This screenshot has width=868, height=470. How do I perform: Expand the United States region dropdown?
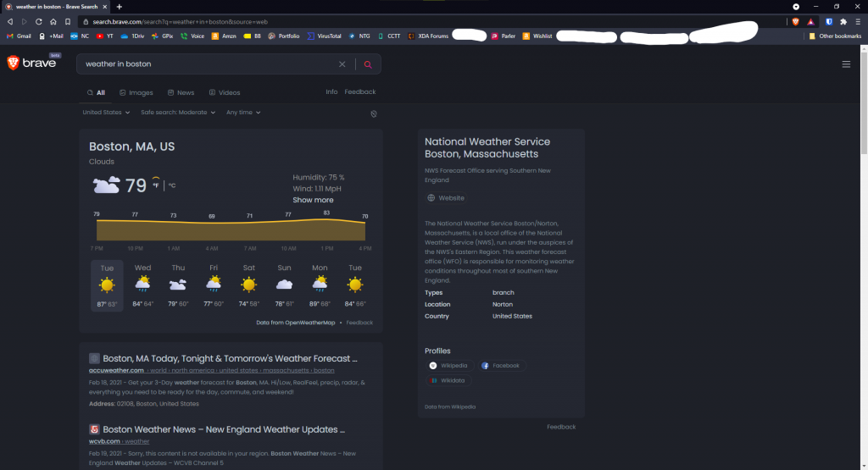click(106, 113)
